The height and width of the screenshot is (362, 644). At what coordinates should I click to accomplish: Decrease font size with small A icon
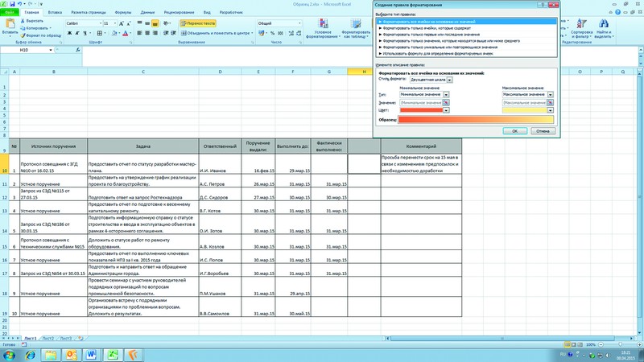[129, 23]
